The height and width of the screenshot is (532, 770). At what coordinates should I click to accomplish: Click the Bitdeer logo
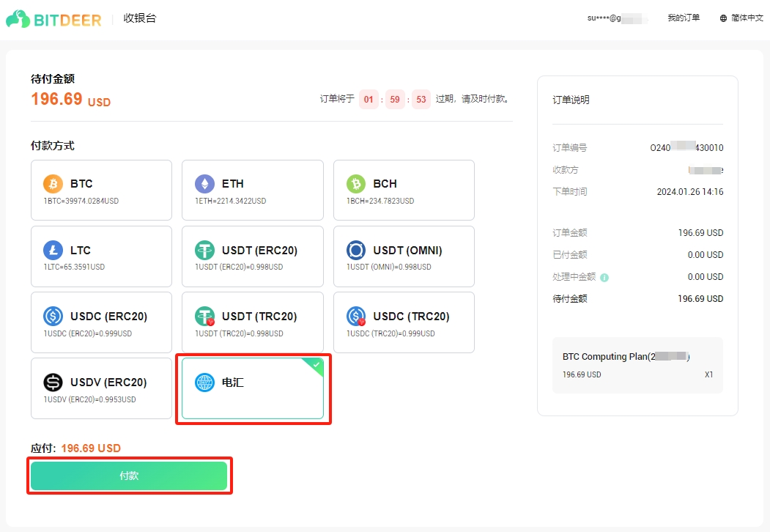click(x=53, y=19)
